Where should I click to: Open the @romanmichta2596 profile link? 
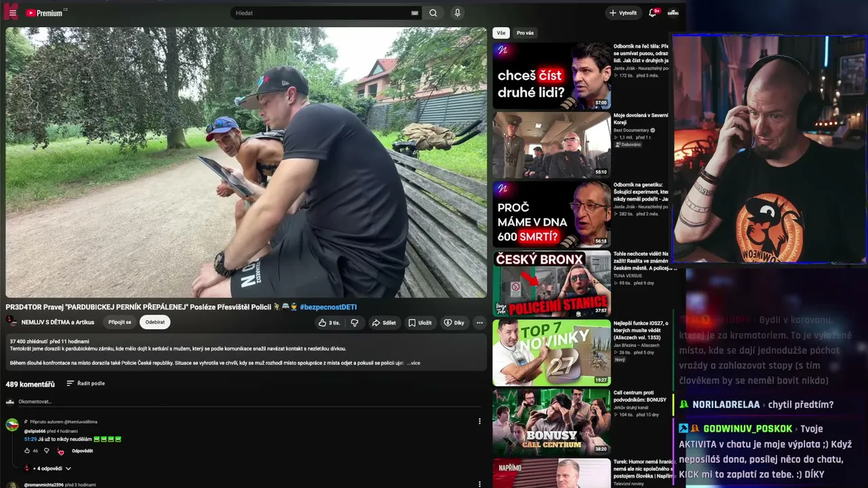pos(43,485)
